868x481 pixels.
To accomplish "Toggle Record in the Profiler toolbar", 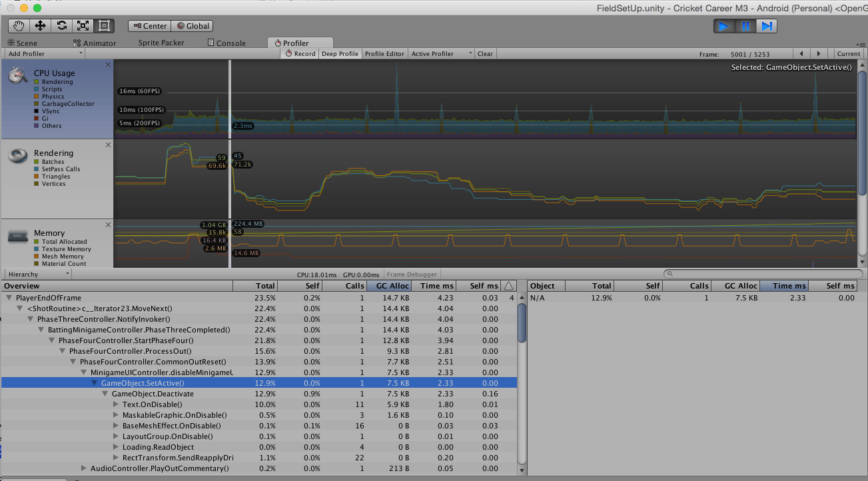I will pos(300,53).
